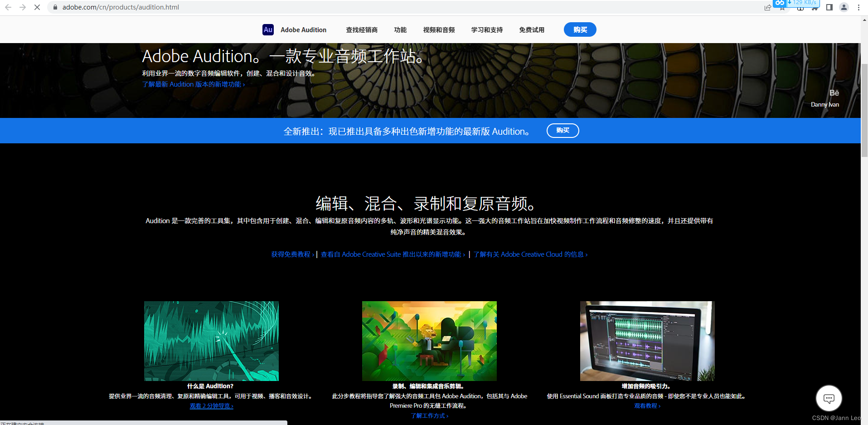
Task: Click the page vertical scrollbar thumb
Action: click(864, 110)
